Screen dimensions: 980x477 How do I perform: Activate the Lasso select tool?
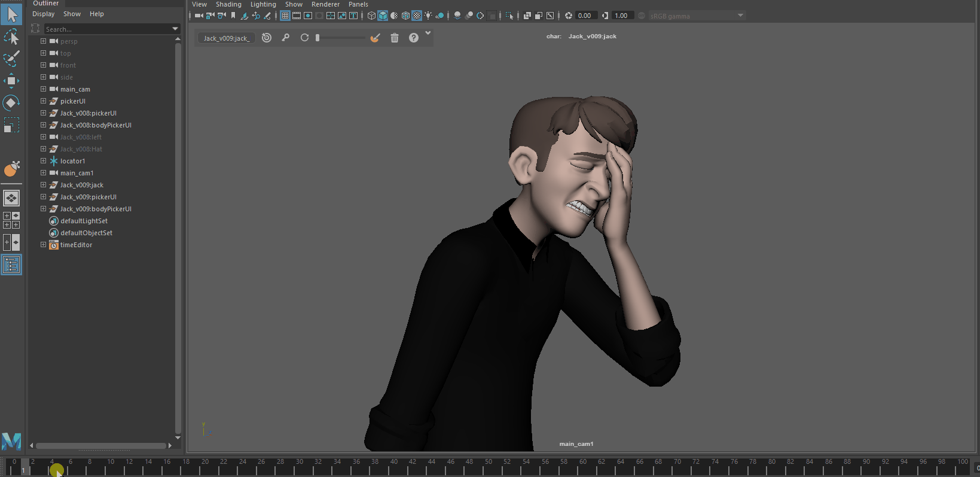11,38
